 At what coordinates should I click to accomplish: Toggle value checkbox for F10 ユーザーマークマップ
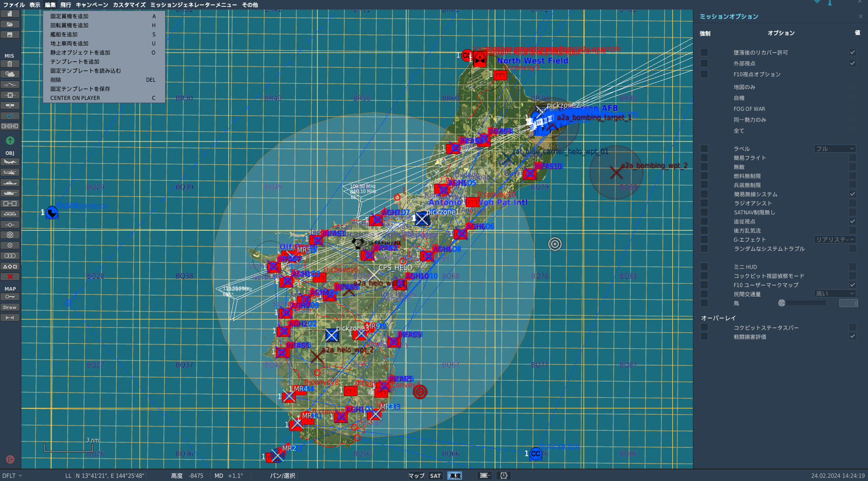853,285
